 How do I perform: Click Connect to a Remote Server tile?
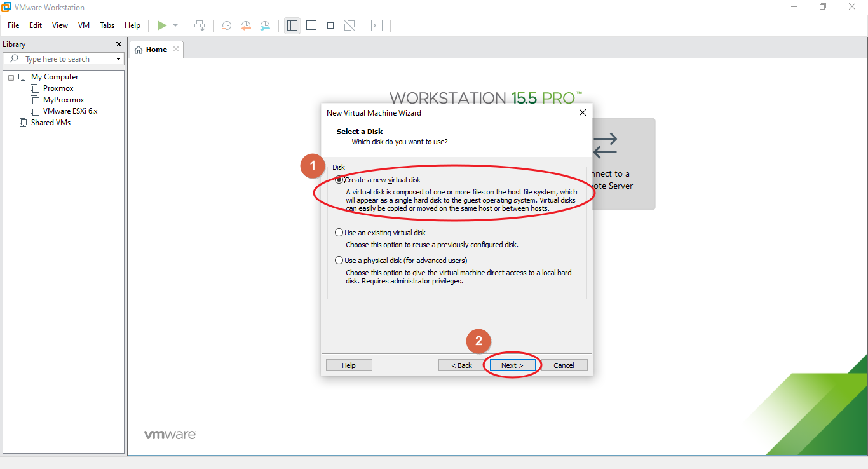(623, 164)
